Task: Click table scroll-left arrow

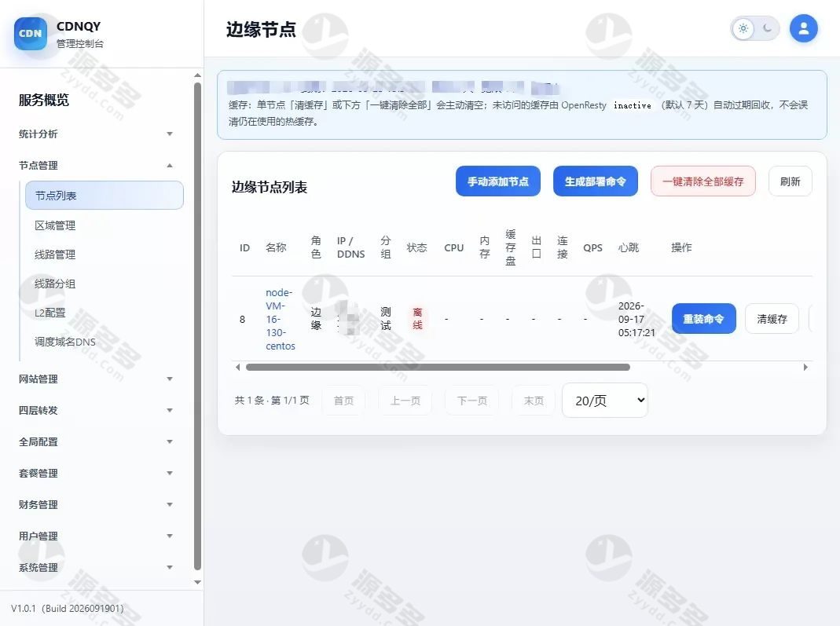Action: point(238,368)
